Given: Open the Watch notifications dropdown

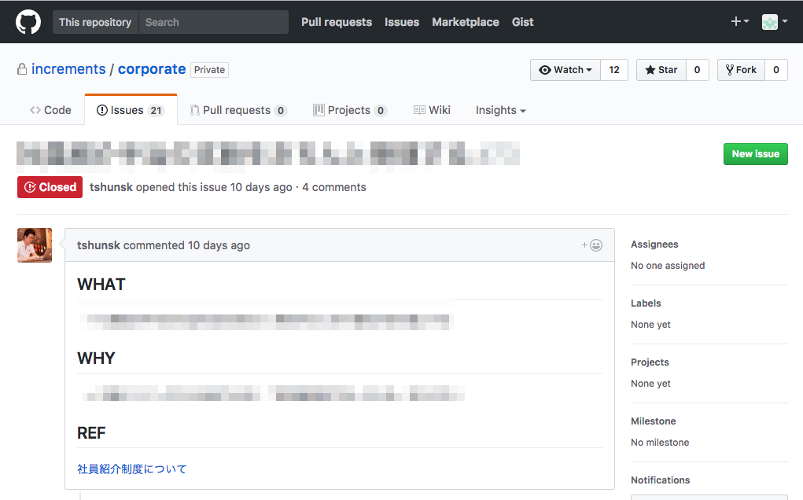Looking at the screenshot, I should click(x=565, y=70).
